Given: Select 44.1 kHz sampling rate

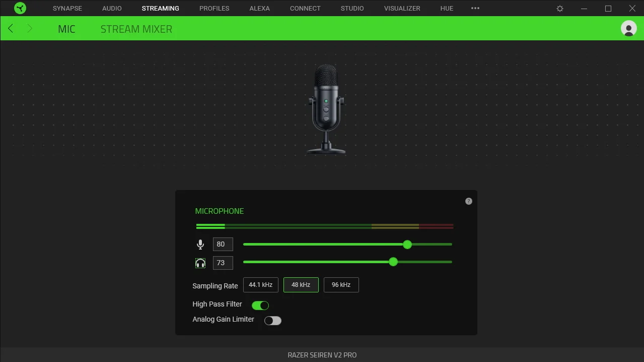Looking at the screenshot, I should [x=261, y=285].
